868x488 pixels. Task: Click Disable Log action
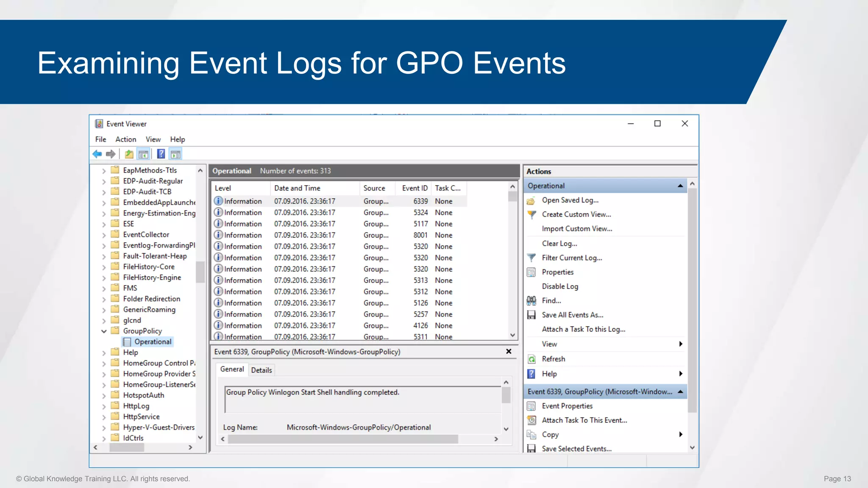click(x=560, y=286)
